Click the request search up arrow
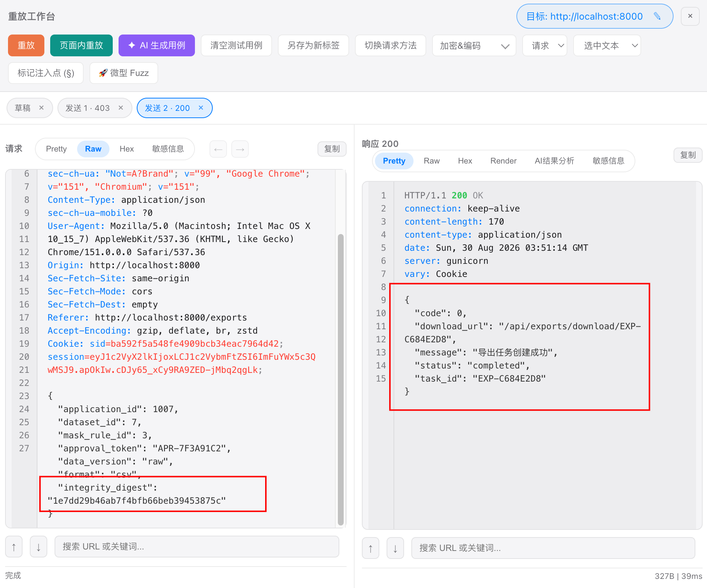 pos(14,547)
